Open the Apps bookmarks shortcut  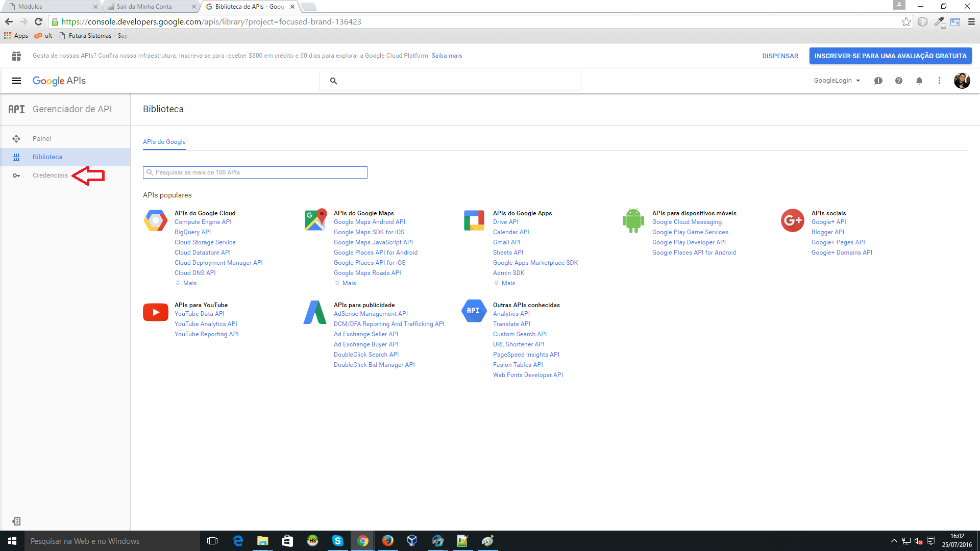coord(16,36)
